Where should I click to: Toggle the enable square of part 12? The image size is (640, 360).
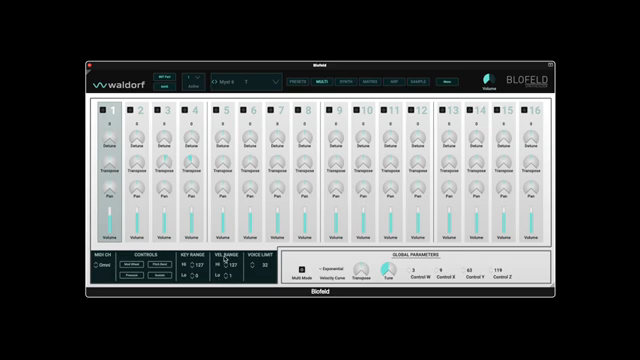[x=411, y=110]
